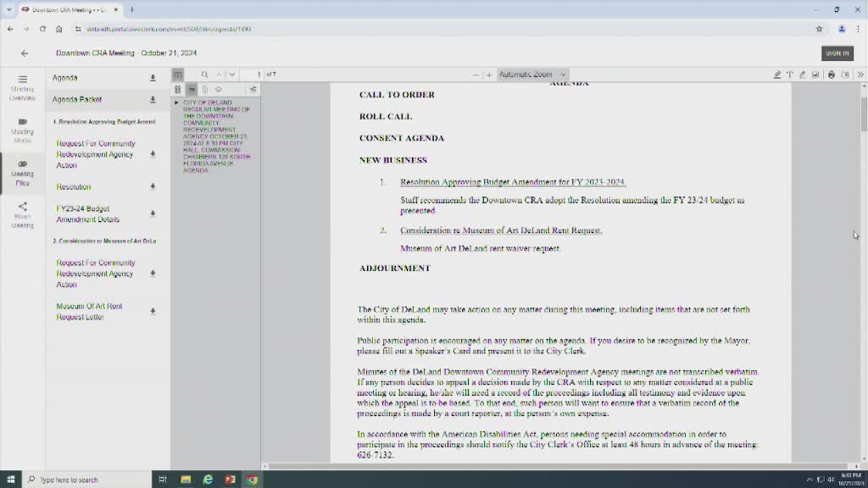This screenshot has width=868, height=488.
Task: Download FY23-24 Budget Amendment Details
Action: point(153,213)
